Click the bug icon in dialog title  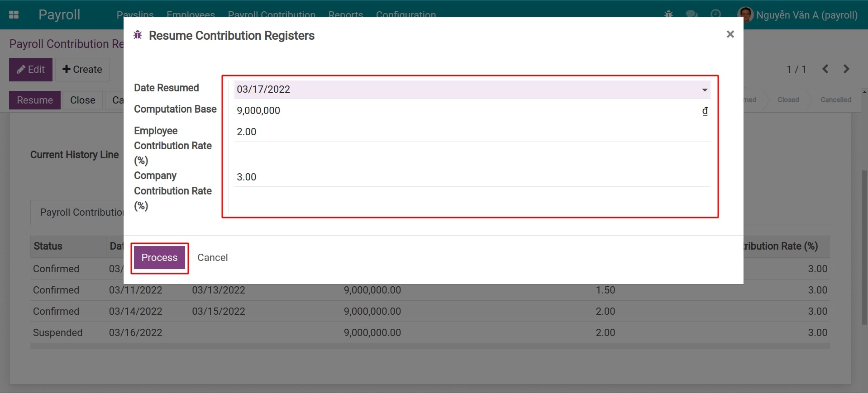138,35
